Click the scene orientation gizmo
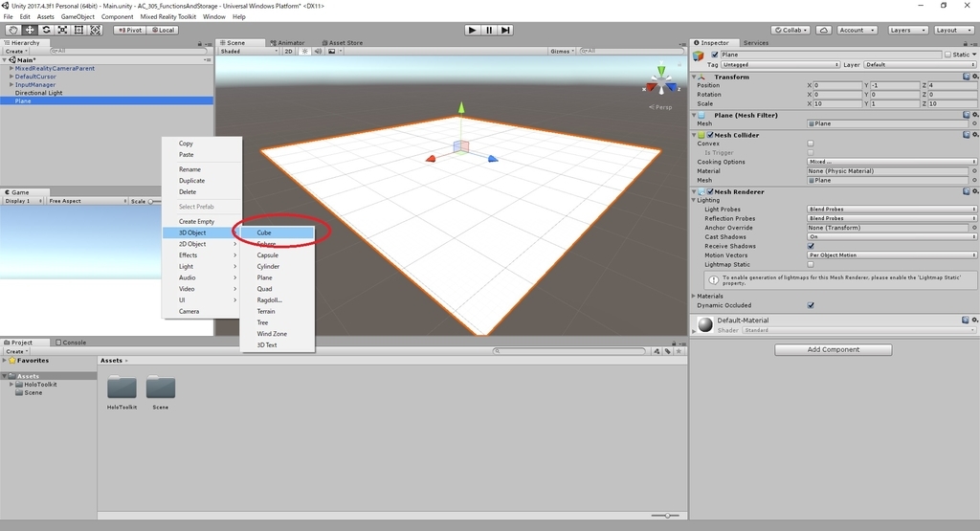 point(661,82)
